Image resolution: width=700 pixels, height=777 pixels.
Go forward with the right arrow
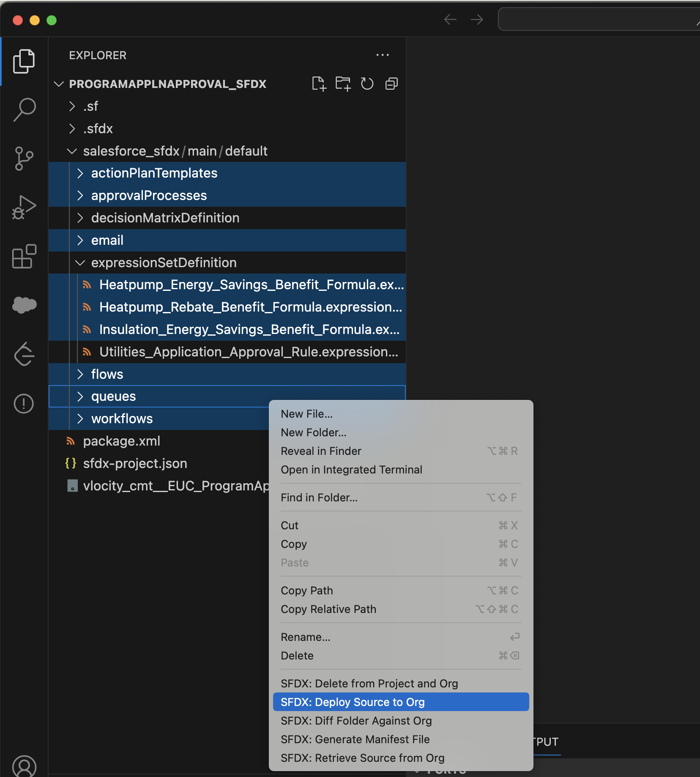point(477,19)
